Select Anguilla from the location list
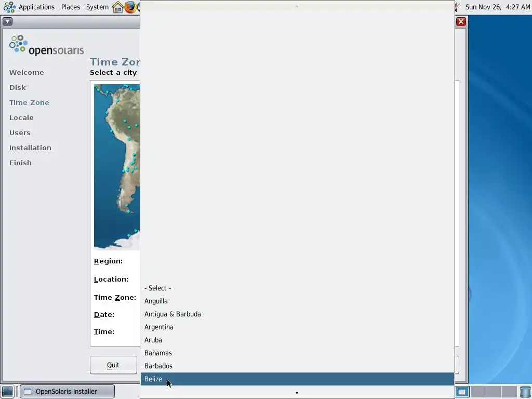Screen dimensions: 532x399 pyautogui.click(x=297, y=301)
